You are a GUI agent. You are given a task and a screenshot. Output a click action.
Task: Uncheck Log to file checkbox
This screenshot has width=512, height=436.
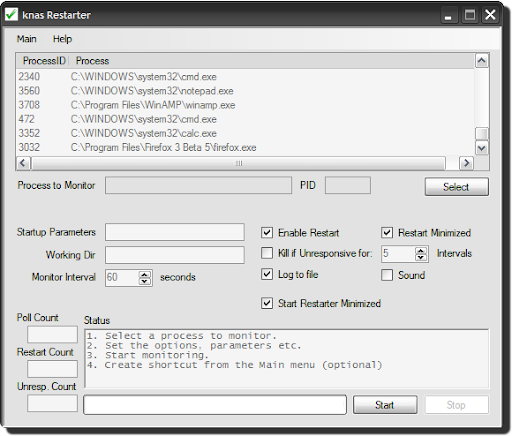coord(267,274)
